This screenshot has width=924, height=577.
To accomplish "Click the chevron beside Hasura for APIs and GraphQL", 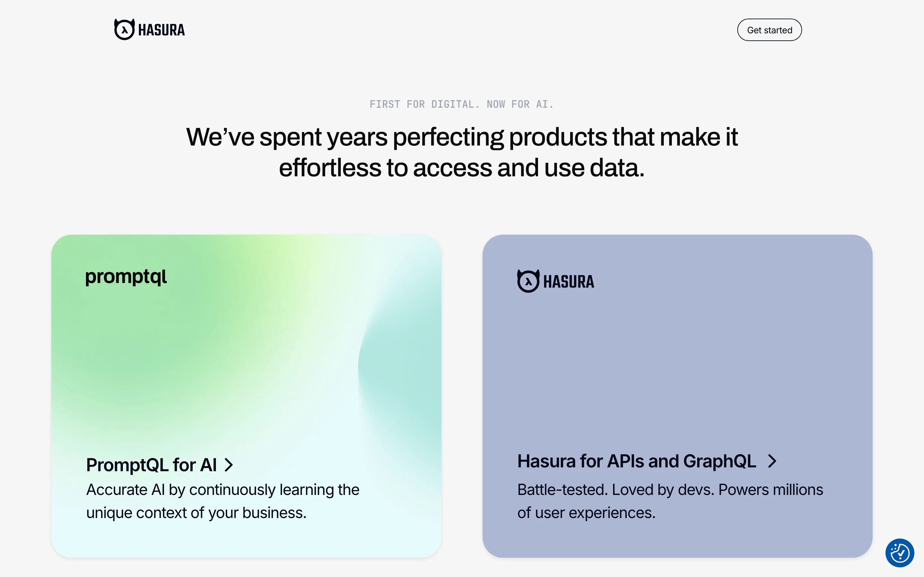I will pos(772,461).
